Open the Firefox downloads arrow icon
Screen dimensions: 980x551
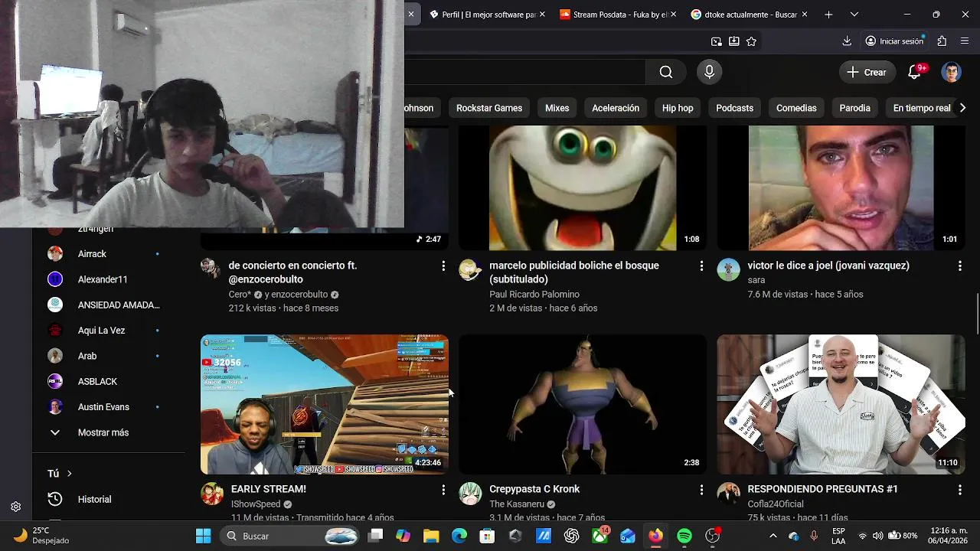pyautogui.click(x=847, y=41)
